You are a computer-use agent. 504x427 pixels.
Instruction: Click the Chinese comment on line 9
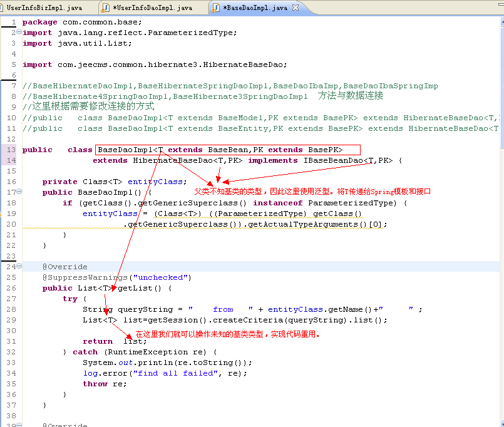88,106
